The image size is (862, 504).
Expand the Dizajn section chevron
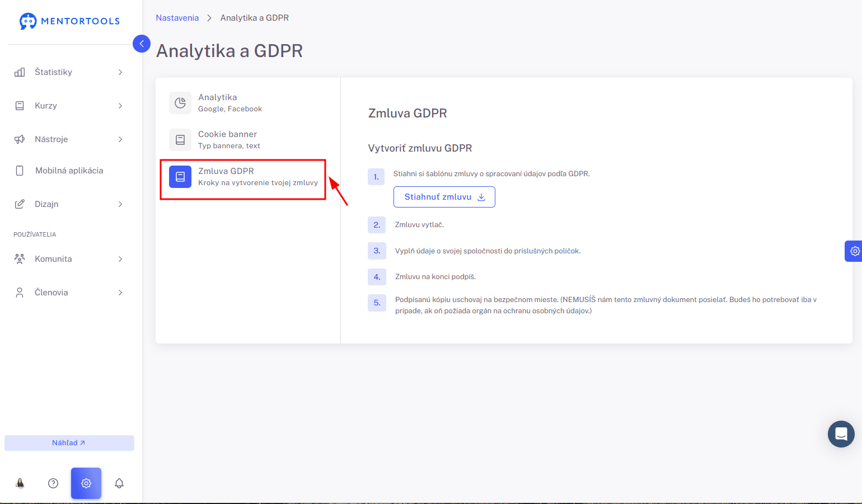(120, 204)
